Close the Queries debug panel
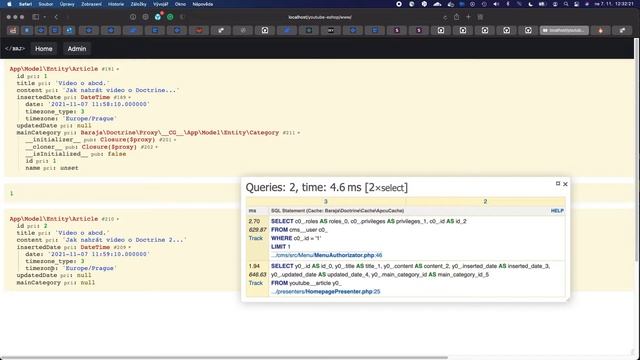The image size is (640, 360). [565, 184]
